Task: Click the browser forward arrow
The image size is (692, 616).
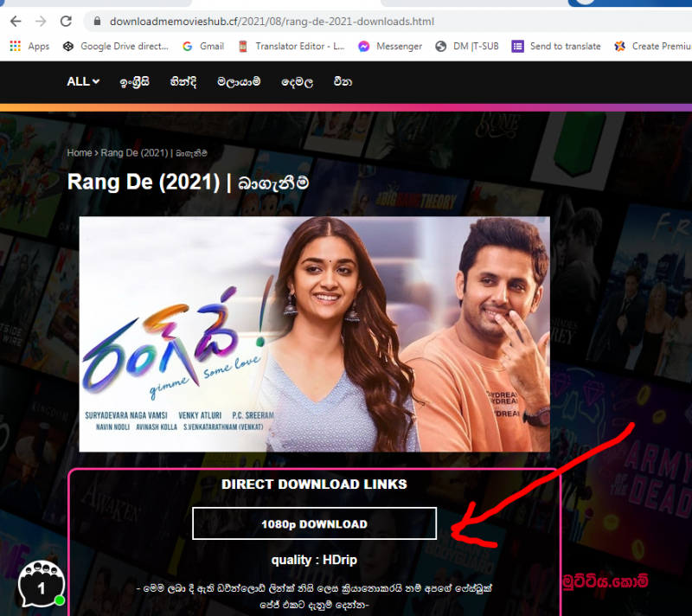Action: pyautogui.click(x=41, y=21)
